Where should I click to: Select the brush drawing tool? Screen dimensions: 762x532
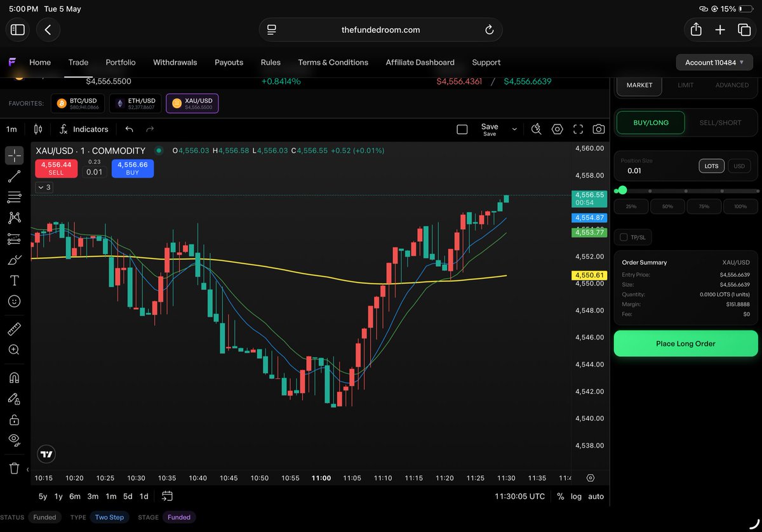pos(14,260)
